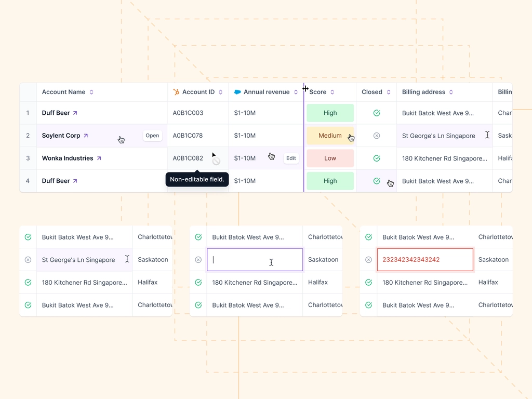
Task: Click the crossed circle icon in Soylent Corp row
Action: click(376, 136)
